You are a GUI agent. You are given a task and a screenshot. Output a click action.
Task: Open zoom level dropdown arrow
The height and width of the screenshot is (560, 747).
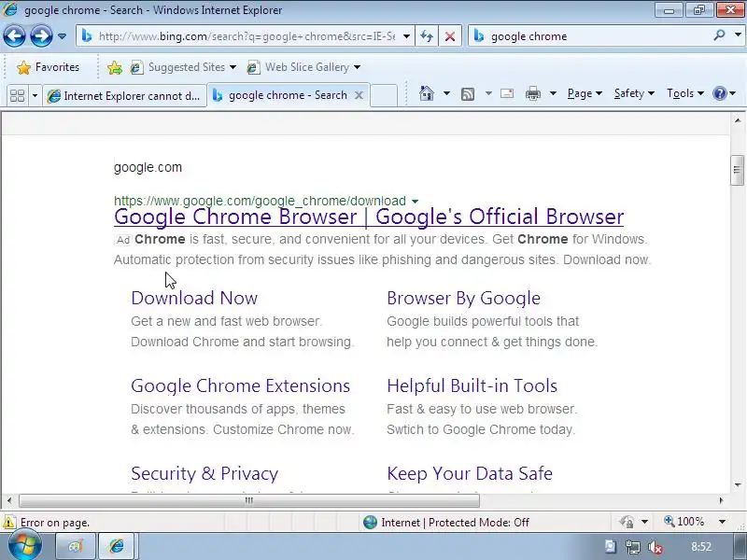pos(722,522)
